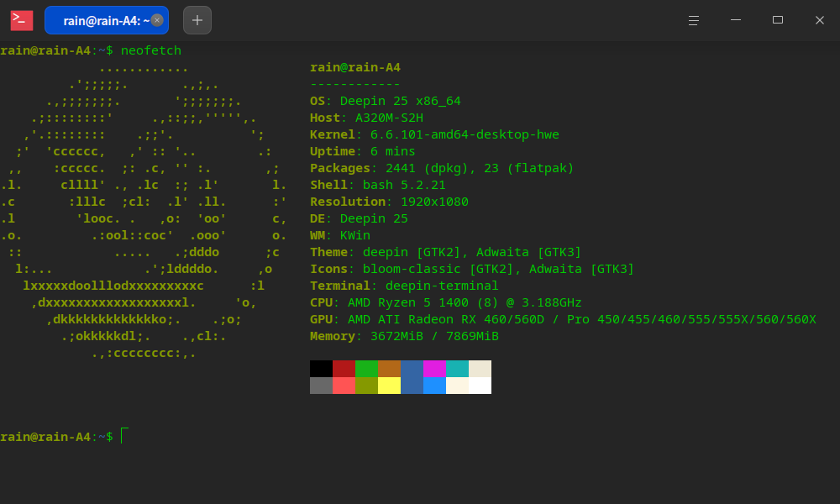
Task: Click the 'OS: Deepin 25 x86_64' line
Action: coord(386,101)
